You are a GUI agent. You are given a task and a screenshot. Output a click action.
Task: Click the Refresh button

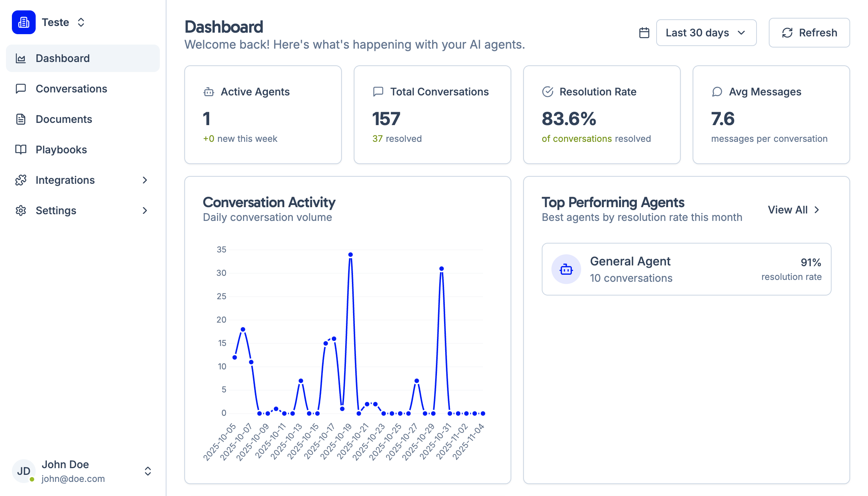tap(809, 33)
